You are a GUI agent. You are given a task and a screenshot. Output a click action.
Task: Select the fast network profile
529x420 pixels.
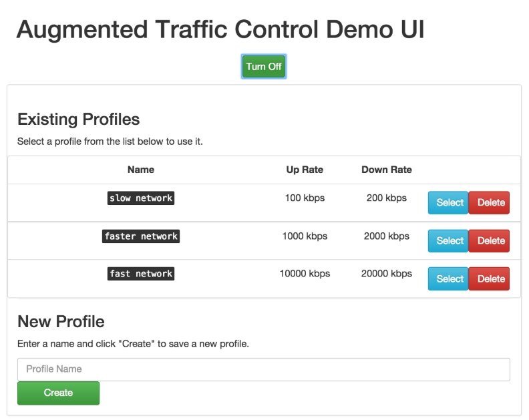pos(449,278)
